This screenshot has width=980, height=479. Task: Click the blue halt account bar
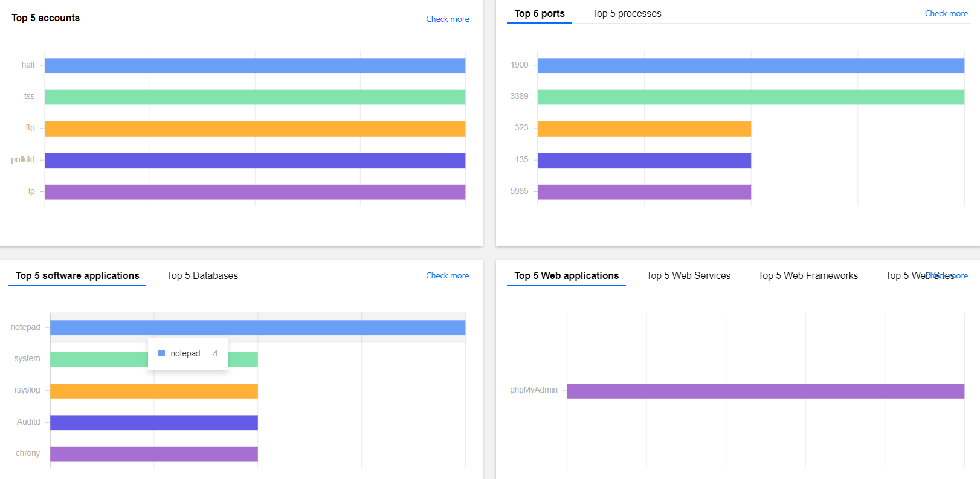[255, 66]
